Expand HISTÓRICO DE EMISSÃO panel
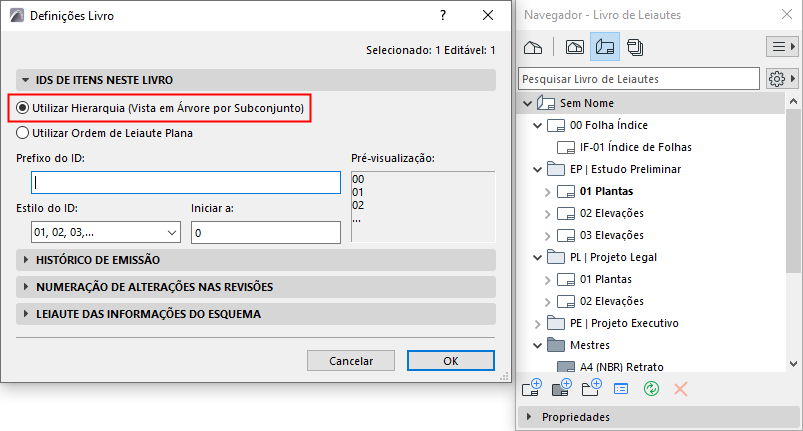 coord(25,260)
